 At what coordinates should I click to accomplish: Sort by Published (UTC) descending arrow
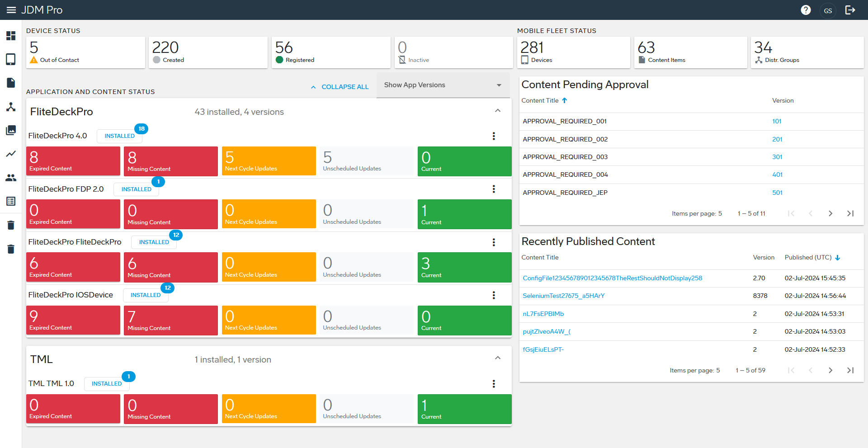[x=837, y=258]
